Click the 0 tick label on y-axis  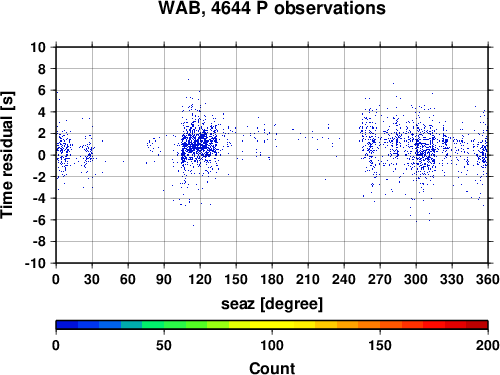[42, 155]
